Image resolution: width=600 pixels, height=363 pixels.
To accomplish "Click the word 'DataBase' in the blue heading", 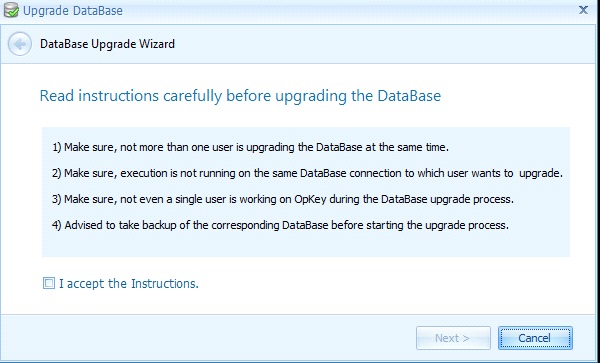I will (409, 96).
